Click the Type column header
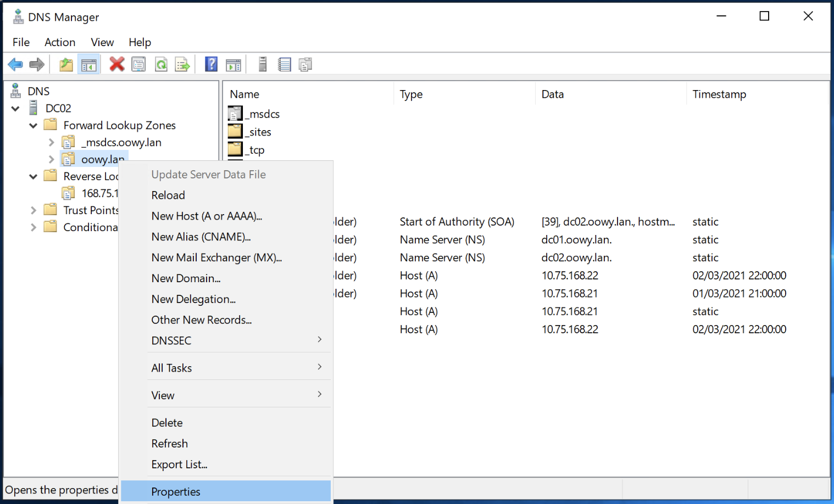This screenshot has height=504, width=834. (x=411, y=94)
